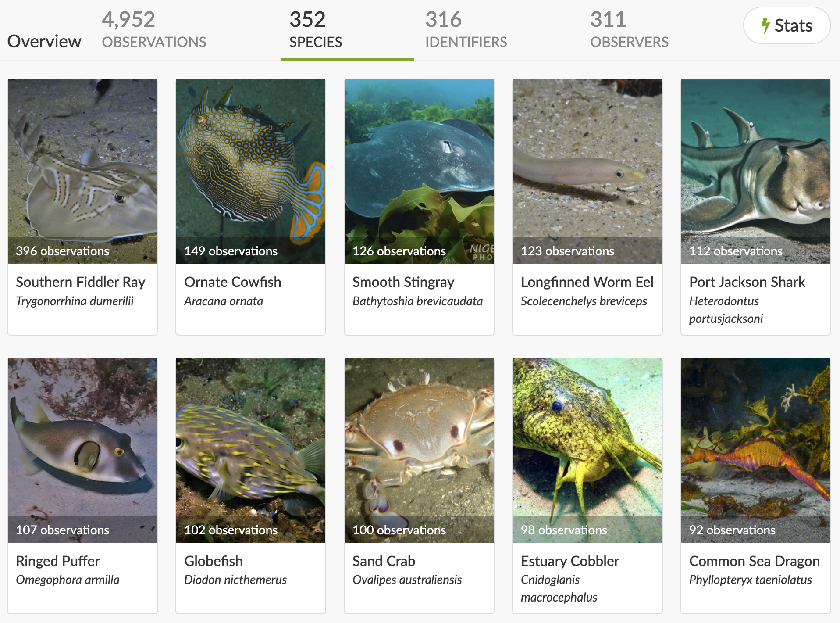Open the Stats button
840x623 pixels.
(x=787, y=25)
